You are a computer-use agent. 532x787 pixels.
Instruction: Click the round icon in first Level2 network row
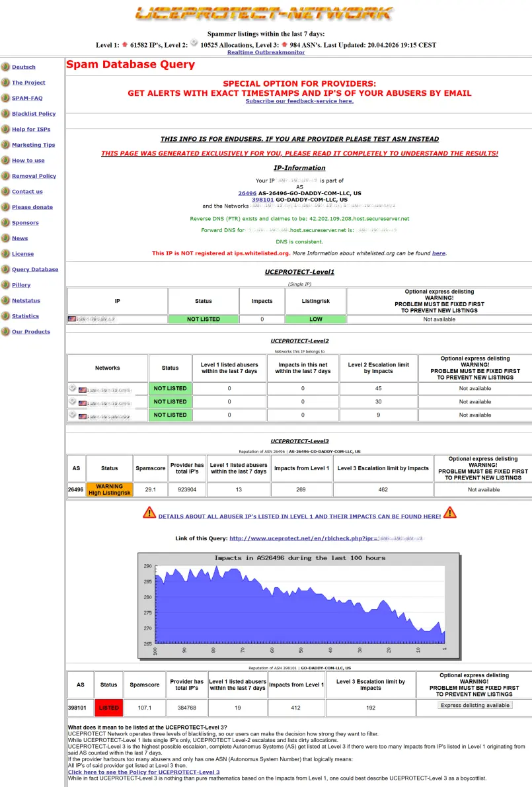point(73,388)
